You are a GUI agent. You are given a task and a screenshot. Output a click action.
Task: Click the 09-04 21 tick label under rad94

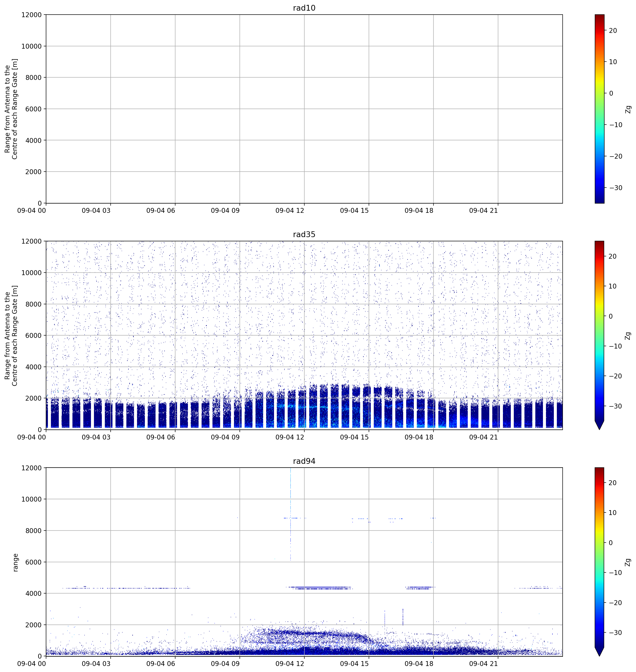pos(483,663)
